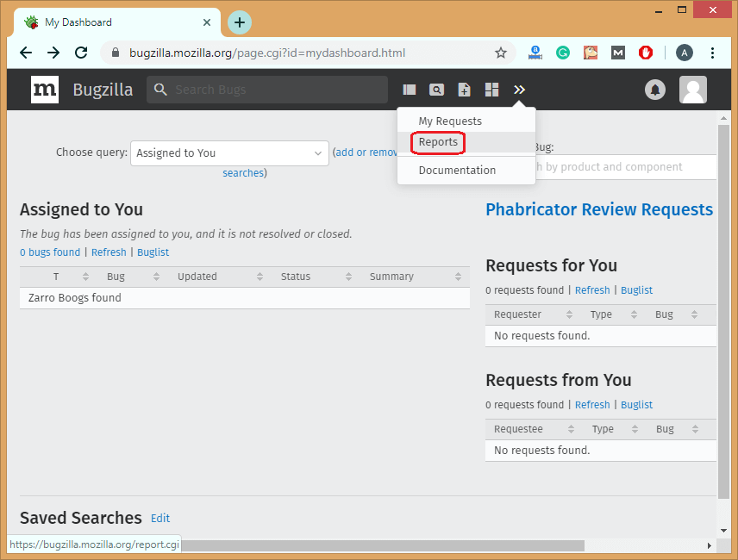Toggle the More links double-chevron menu
This screenshot has height=560, width=738.
click(519, 90)
